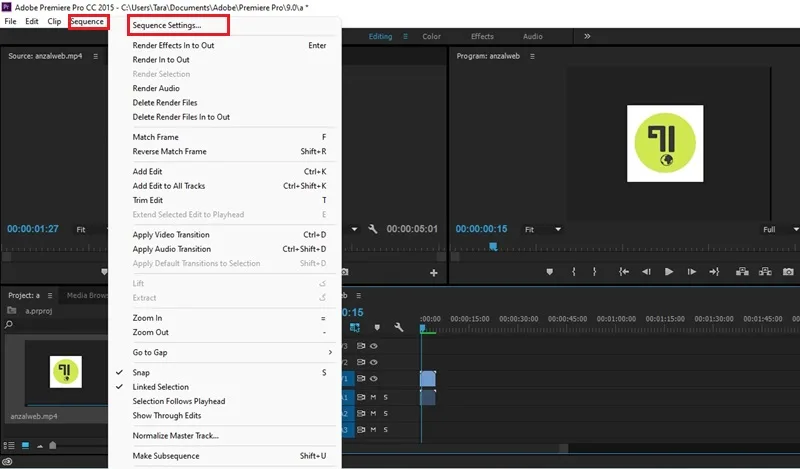Open the timeline panel menu icon
This screenshot has width=800, height=469.
click(x=359, y=295)
